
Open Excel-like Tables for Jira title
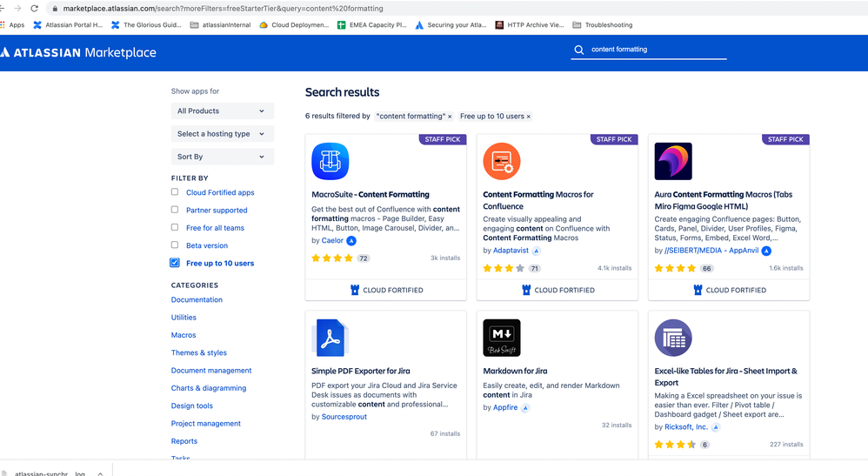725,376
